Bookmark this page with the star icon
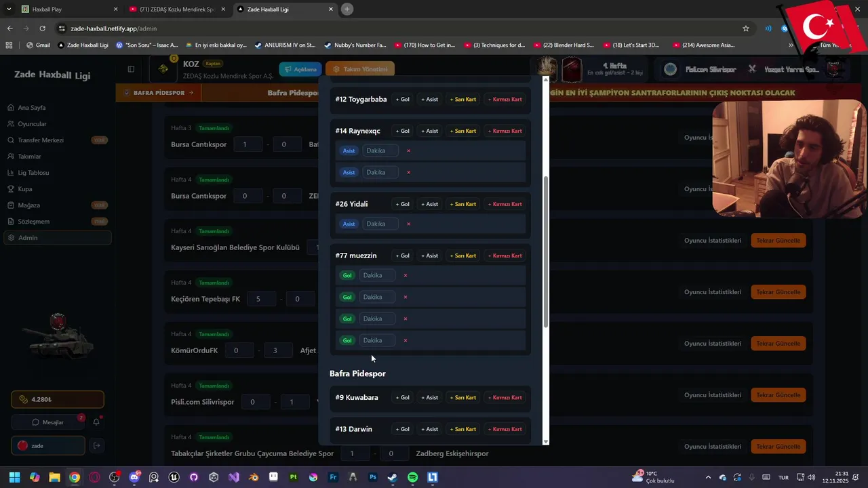The image size is (868, 488). (746, 28)
